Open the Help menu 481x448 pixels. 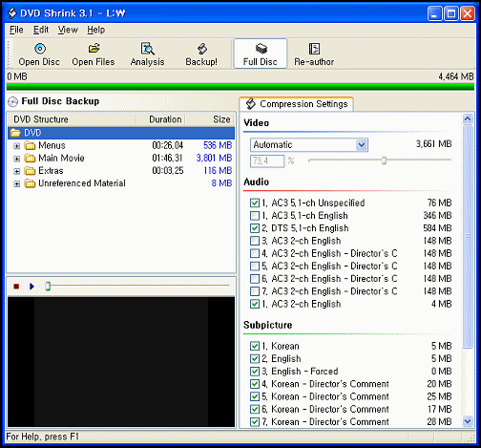(96, 30)
